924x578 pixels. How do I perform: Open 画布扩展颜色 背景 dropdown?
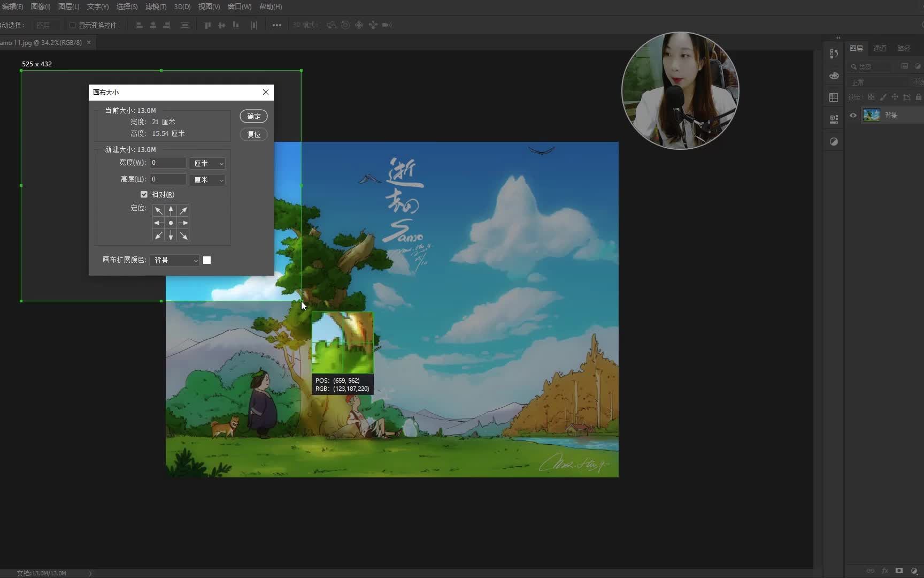pos(175,260)
